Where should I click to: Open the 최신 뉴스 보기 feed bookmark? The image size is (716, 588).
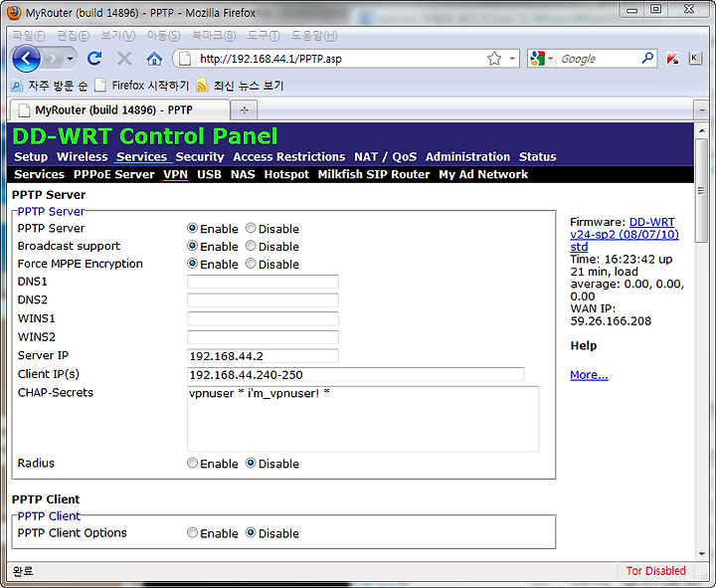coord(241,85)
